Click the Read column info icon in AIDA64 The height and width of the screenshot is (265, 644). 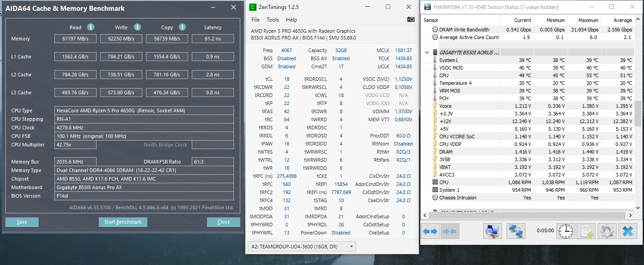90,27
